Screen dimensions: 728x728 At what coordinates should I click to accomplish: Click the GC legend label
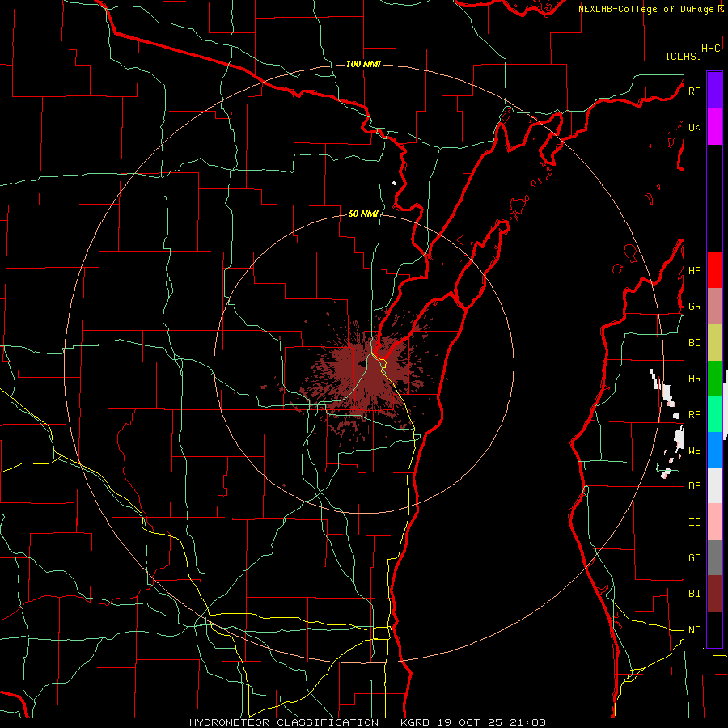click(x=694, y=557)
